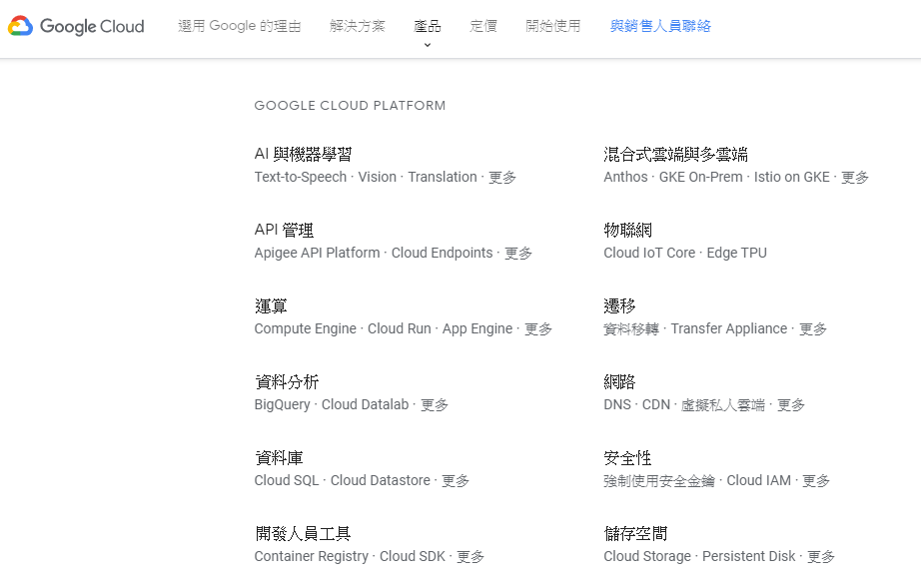Open Translation product link
This screenshot has height=588, width=921.
[443, 178]
